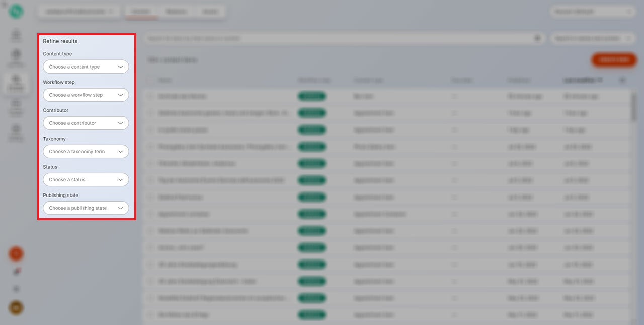Open the Choose a status dropdown
Image resolution: width=644 pixels, height=325 pixels.
pos(86,179)
